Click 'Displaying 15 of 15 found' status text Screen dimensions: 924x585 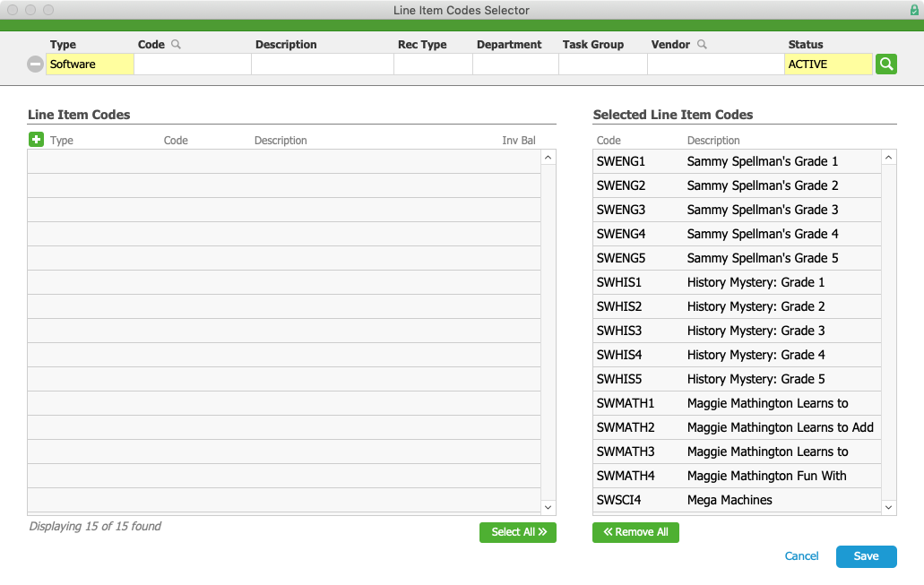coord(95,526)
